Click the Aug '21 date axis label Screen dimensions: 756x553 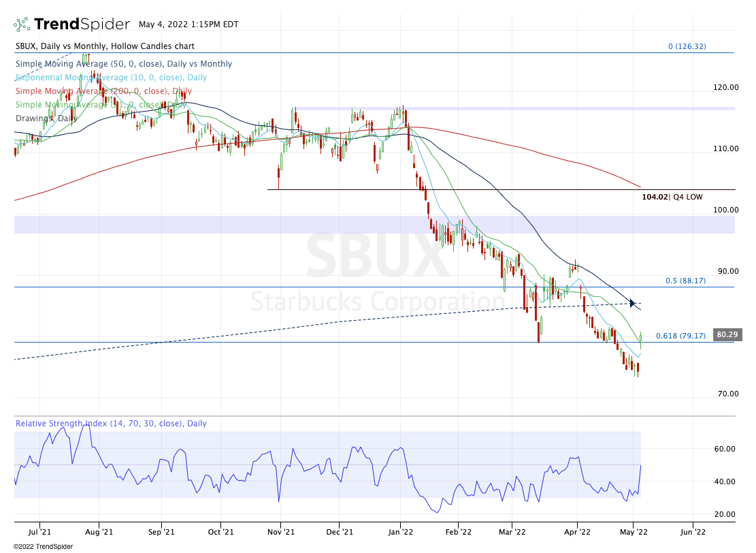pyautogui.click(x=99, y=532)
